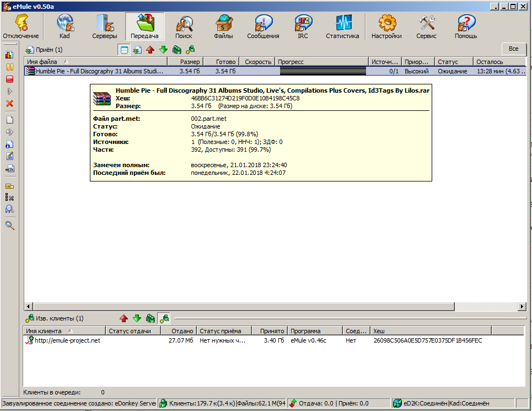The height and width of the screenshot is (411, 532).
Task: Cancel the download with red X icon
Action: point(9,104)
